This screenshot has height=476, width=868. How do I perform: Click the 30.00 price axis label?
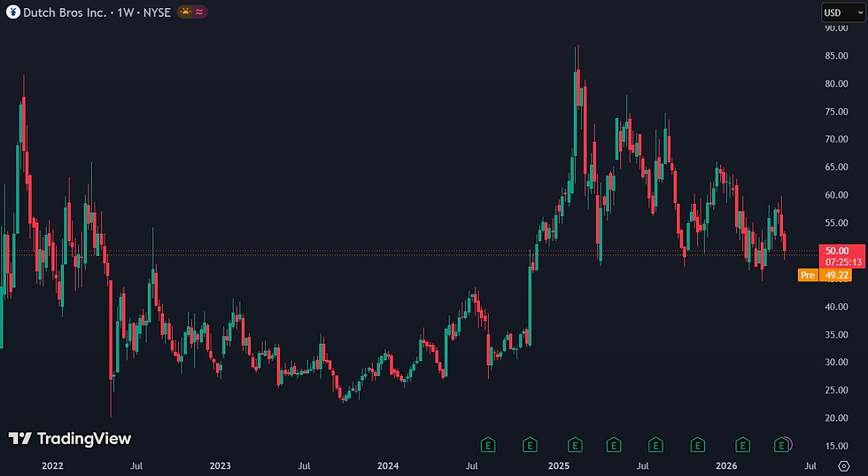[836, 362]
